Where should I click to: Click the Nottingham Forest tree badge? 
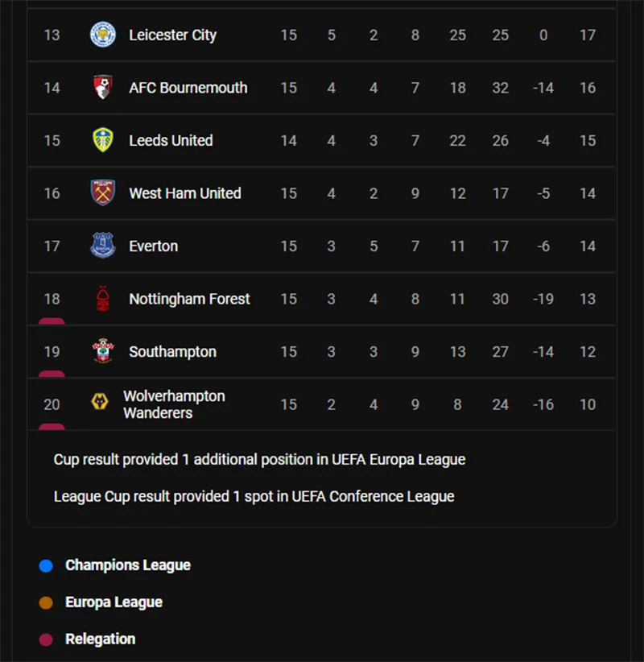[102, 299]
